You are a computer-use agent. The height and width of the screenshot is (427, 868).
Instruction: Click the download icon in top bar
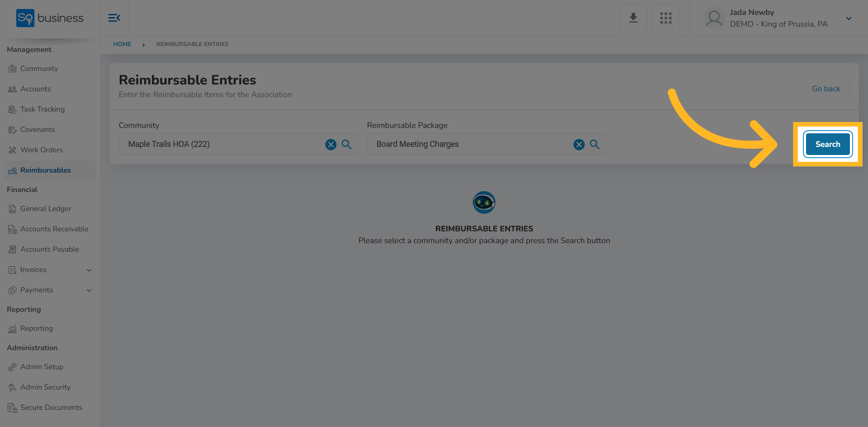pyautogui.click(x=633, y=18)
